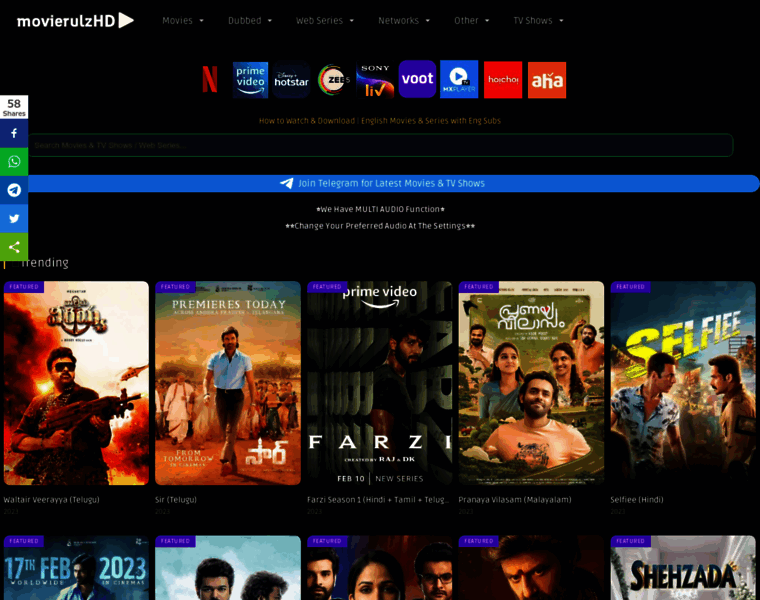
Task: Open the Netflix network icon
Action: [210, 79]
